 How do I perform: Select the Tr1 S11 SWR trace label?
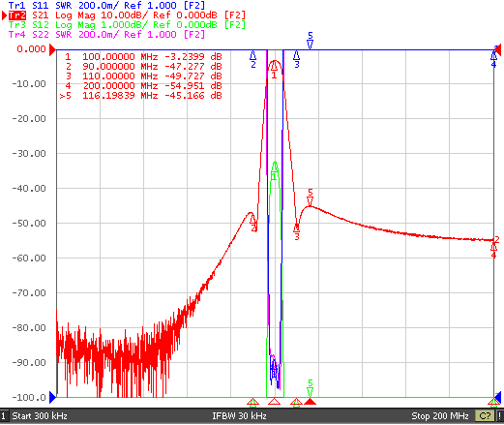coord(106,6)
